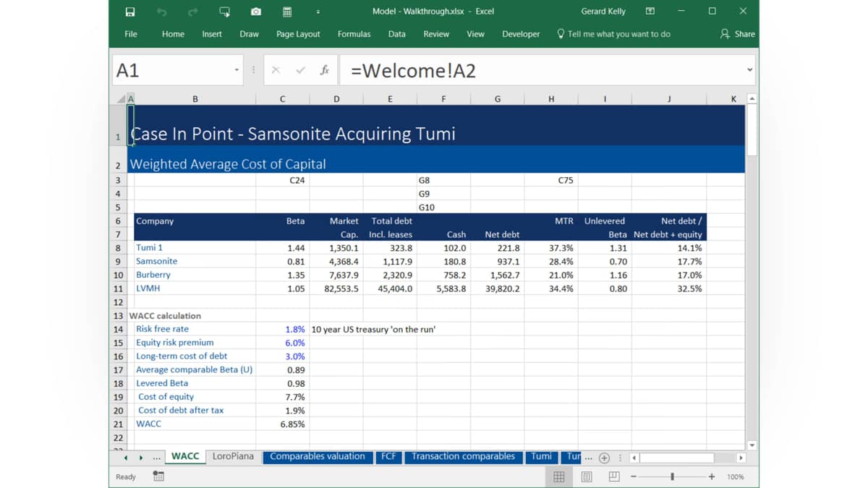Switch to the Comparables valuation sheet tab

pos(318,456)
